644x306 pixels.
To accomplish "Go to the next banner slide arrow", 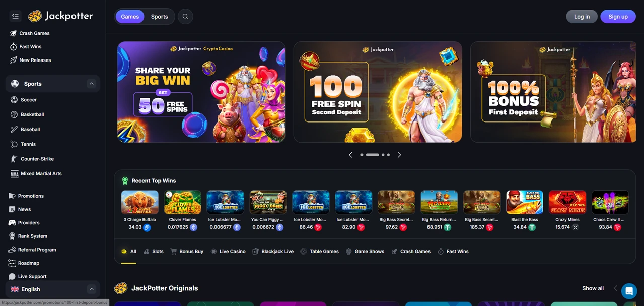I will tap(399, 155).
